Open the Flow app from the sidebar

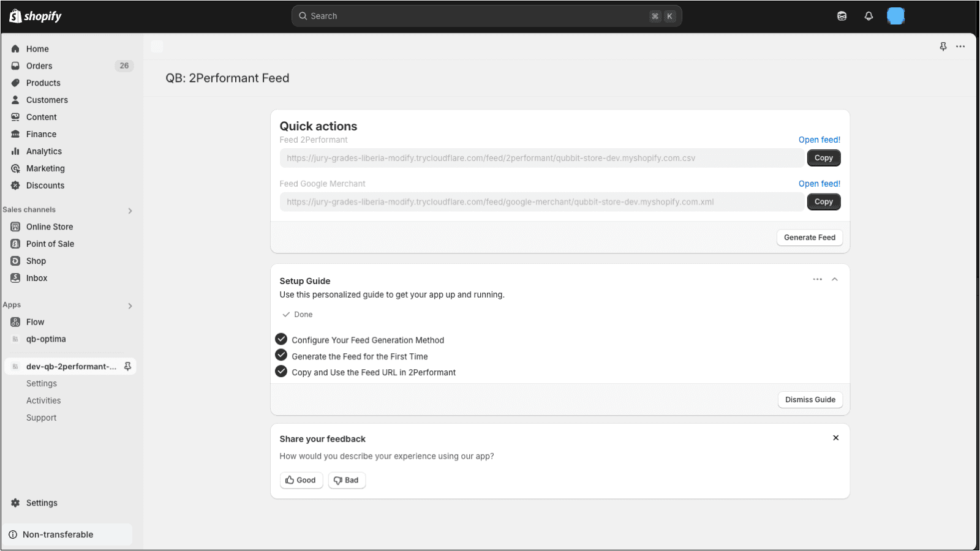click(35, 322)
